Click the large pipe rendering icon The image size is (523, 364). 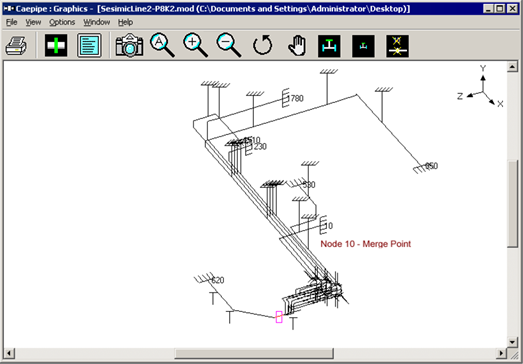pyautogui.click(x=329, y=46)
